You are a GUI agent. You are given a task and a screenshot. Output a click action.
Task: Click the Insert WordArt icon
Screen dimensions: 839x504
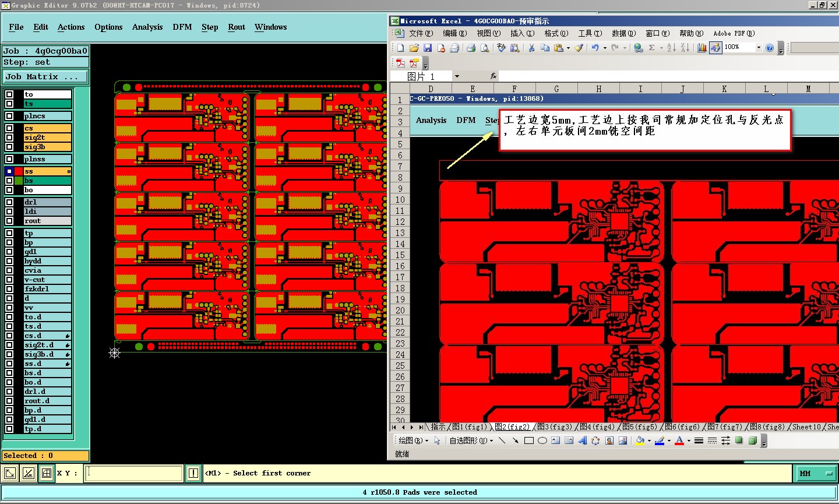582,440
